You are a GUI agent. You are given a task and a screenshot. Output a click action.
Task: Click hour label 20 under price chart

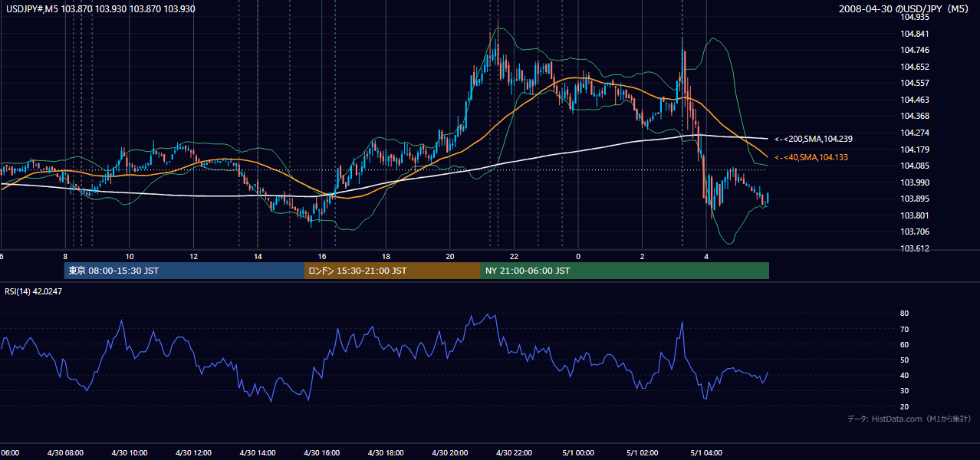(449, 256)
